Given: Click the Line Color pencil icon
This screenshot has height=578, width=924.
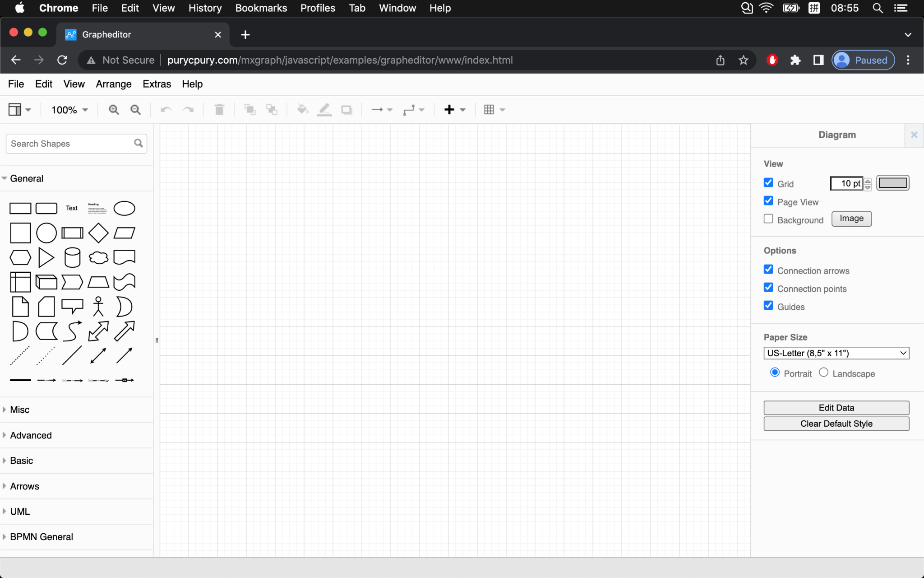Looking at the screenshot, I should 324,109.
